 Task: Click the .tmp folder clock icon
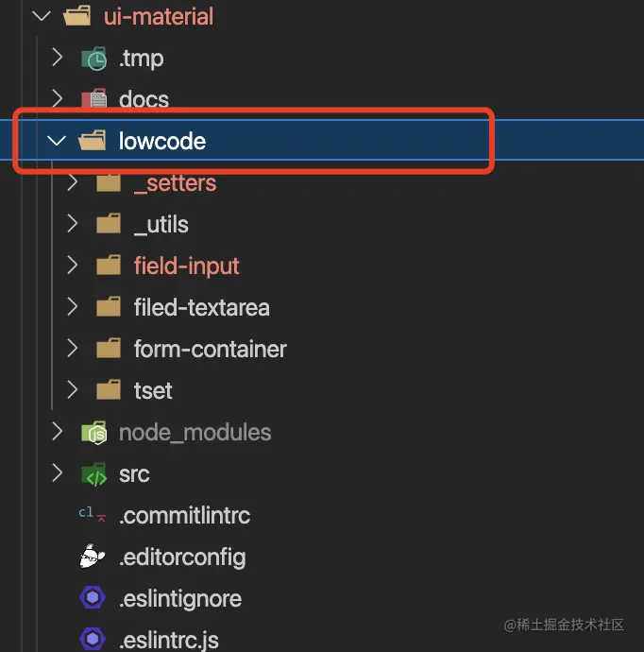coord(94,59)
